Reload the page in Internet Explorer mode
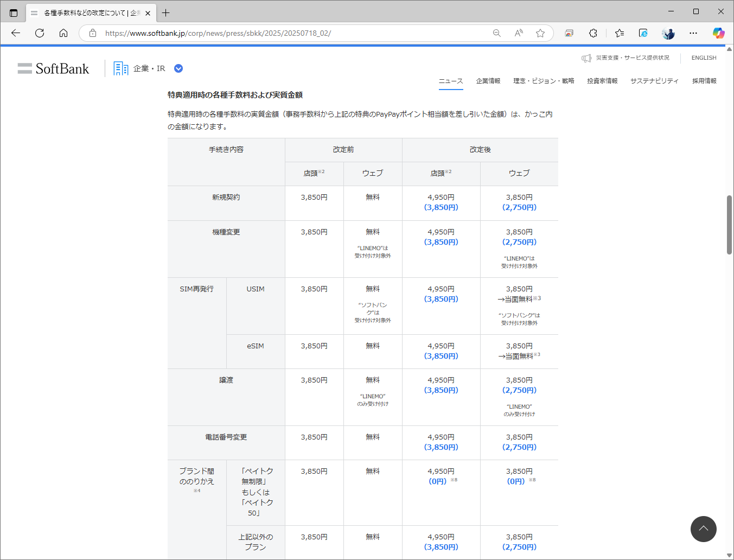 [643, 33]
